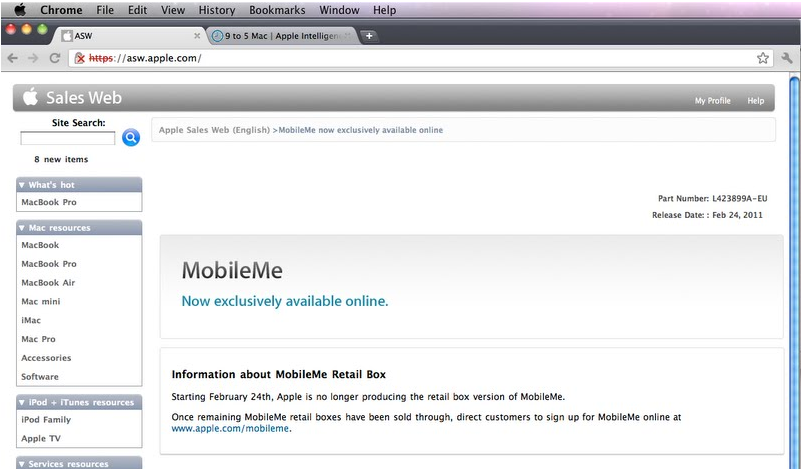Bookmark this page with the star icon
801x469 pixels.
click(x=763, y=58)
